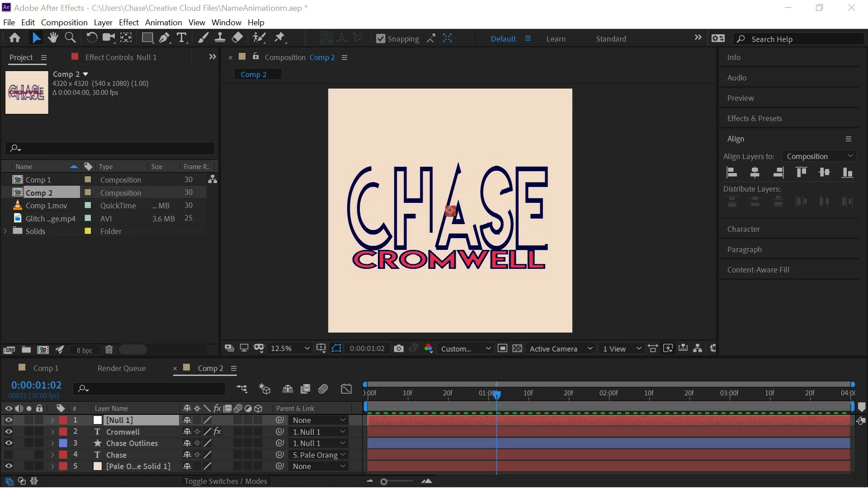Switch to the Learn workspace

pos(556,39)
